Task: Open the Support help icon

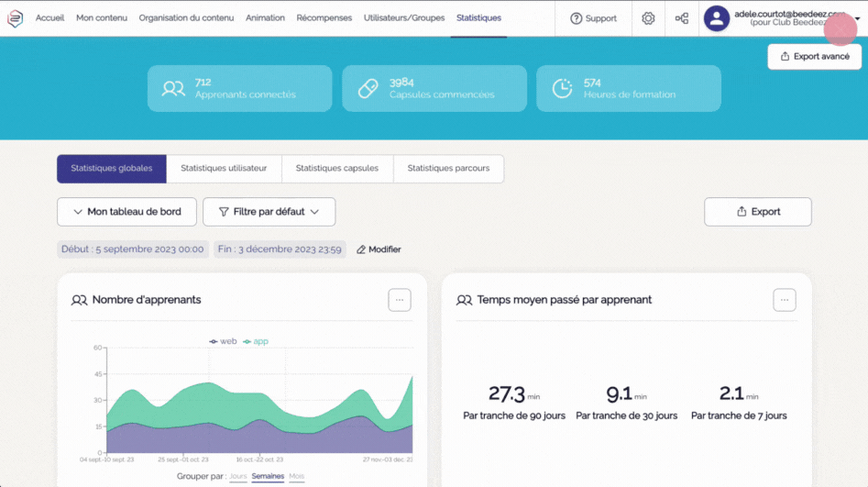Action: (x=577, y=18)
